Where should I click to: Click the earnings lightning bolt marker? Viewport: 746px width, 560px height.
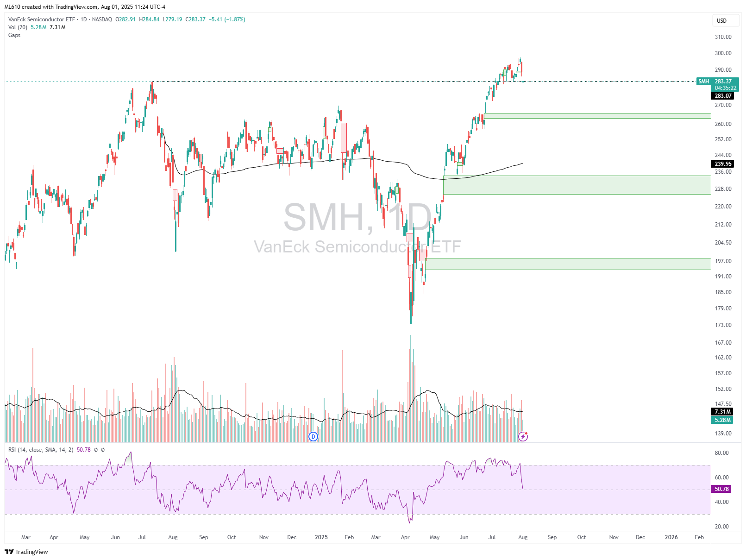523,436
